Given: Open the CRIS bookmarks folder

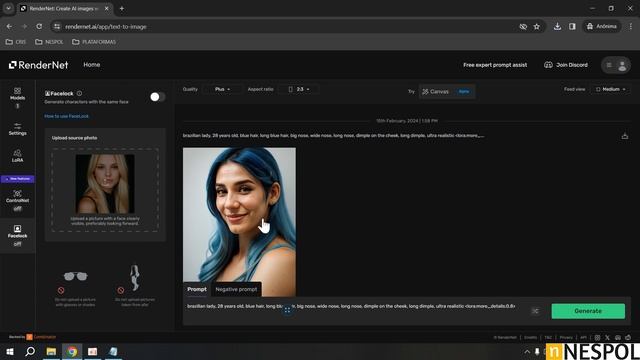Looking at the screenshot, I should (x=16, y=42).
